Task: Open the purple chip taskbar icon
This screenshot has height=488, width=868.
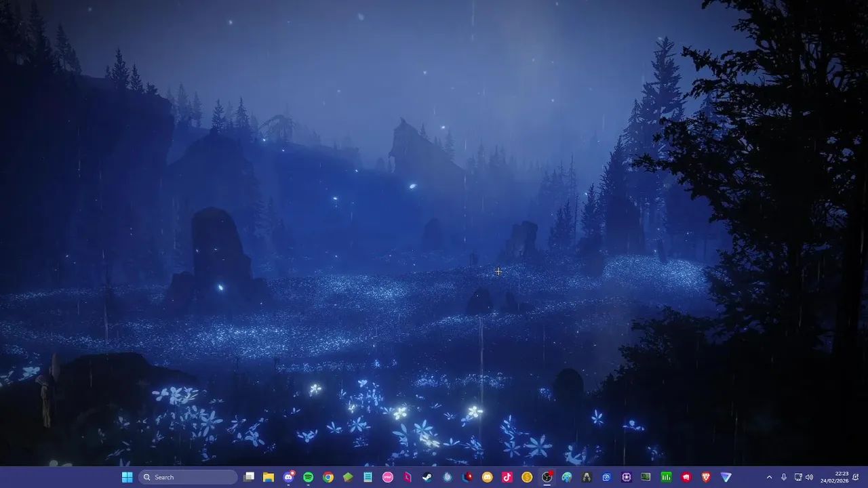Action: point(627,477)
